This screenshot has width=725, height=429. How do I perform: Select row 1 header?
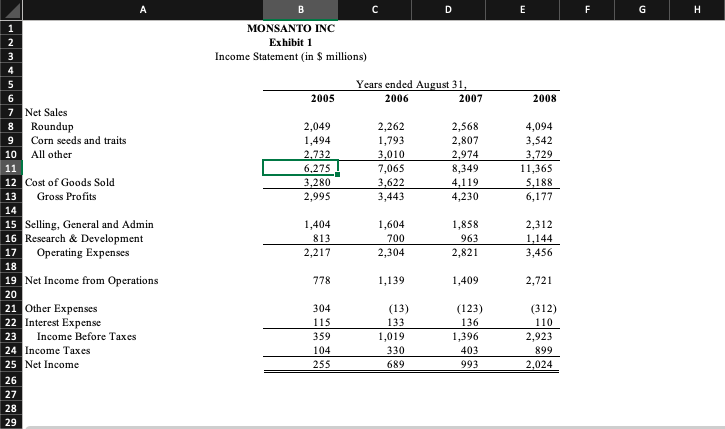tap(11, 28)
